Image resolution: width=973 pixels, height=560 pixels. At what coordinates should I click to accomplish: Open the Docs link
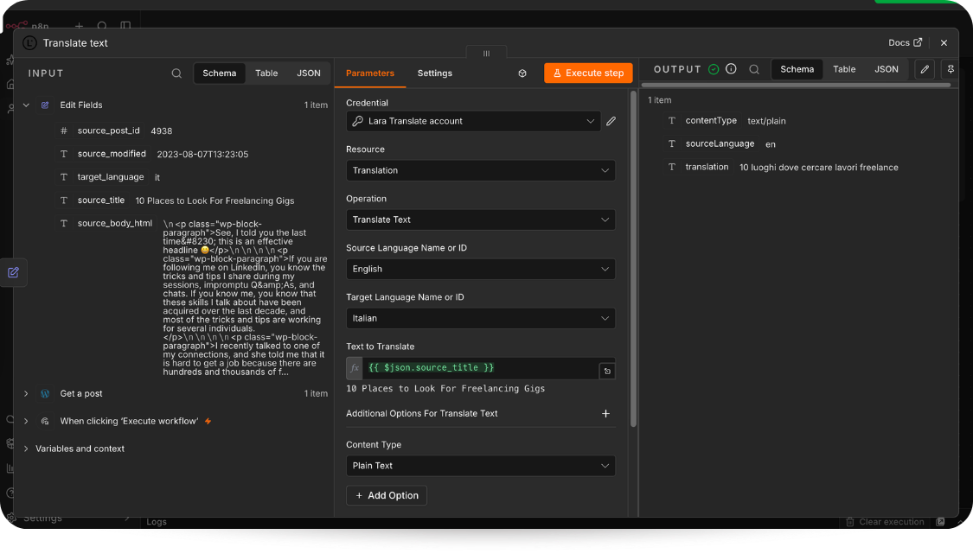point(906,43)
